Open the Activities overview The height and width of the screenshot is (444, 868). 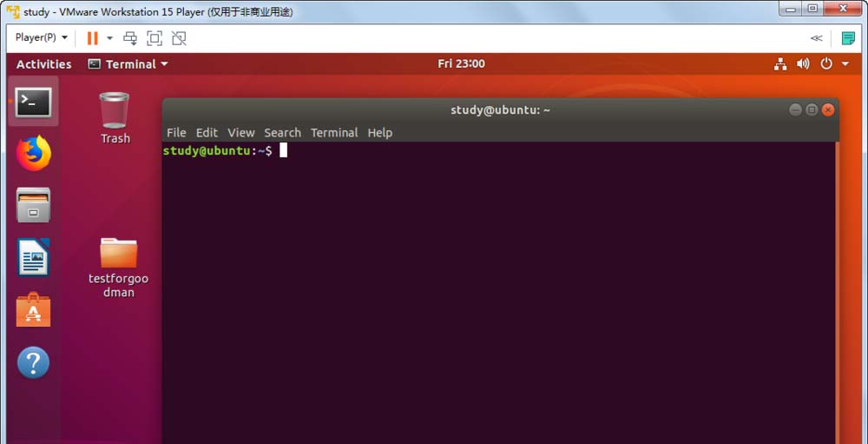[x=43, y=64]
